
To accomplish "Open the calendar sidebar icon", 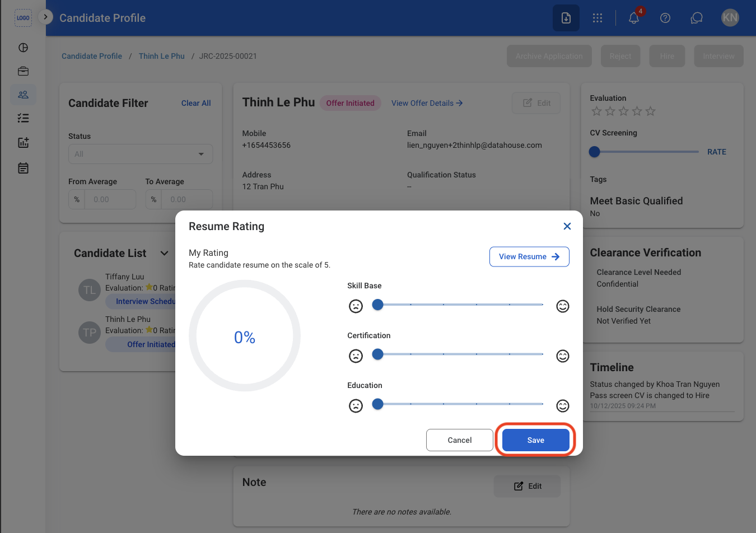I will [23, 168].
